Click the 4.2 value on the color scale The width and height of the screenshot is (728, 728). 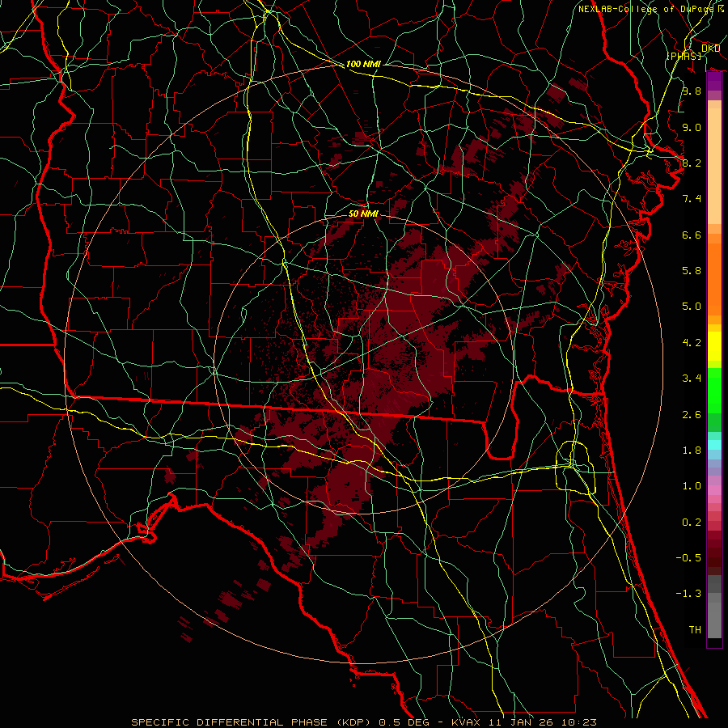(x=692, y=343)
